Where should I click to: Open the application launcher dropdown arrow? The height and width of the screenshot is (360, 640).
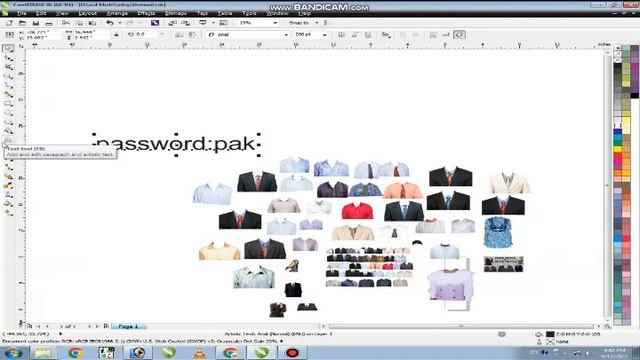(x=213, y=23)
